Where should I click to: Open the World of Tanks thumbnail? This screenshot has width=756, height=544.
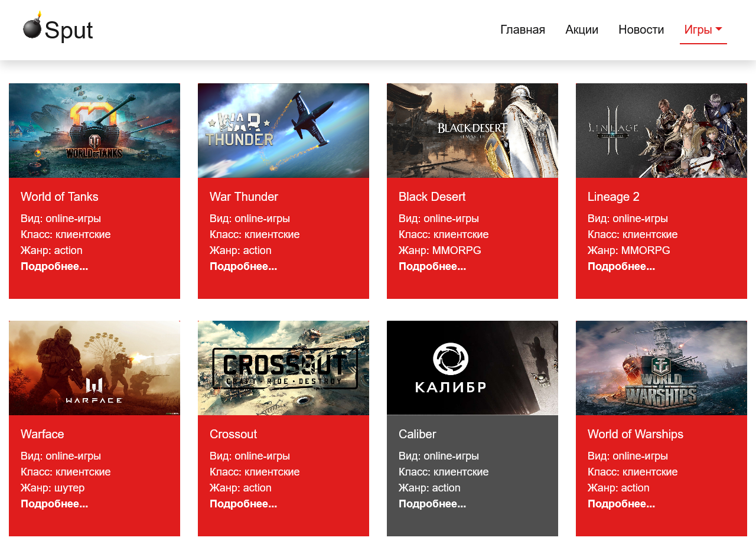point(94,131)
